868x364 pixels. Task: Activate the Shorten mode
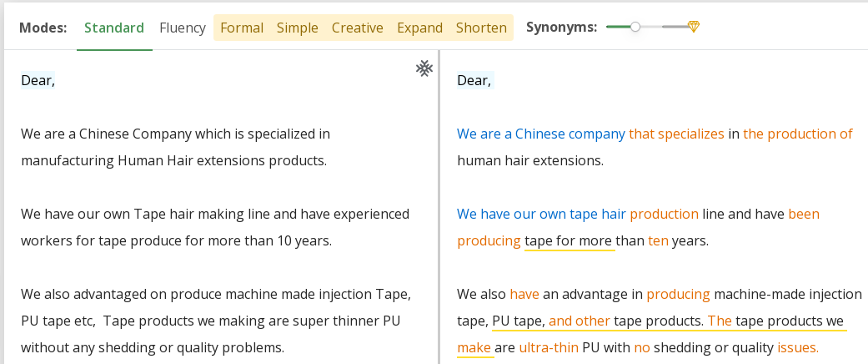coord(481,28)
